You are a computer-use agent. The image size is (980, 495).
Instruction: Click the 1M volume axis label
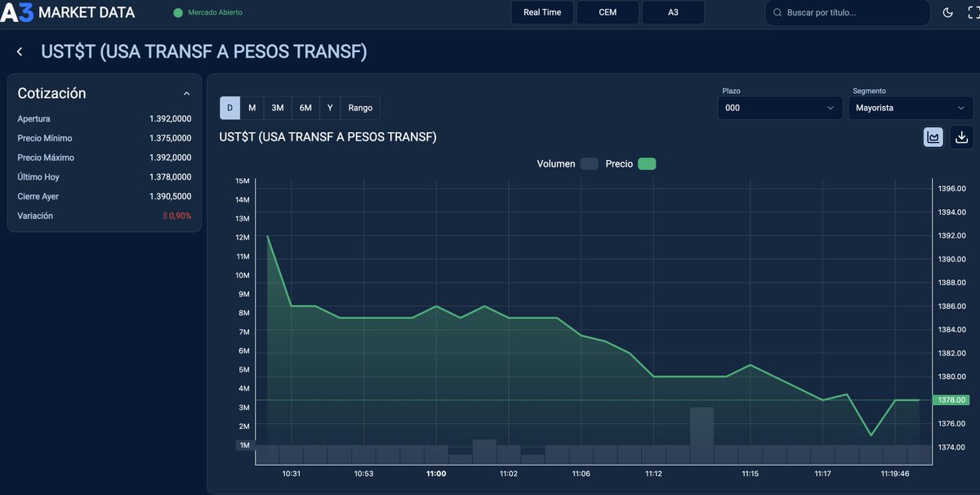click(244, 445)
